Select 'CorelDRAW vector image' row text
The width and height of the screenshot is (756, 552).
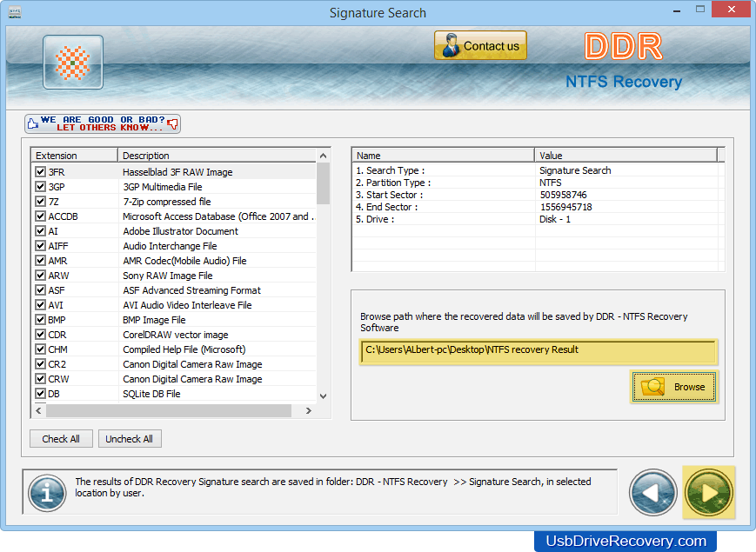click(176, 335)
